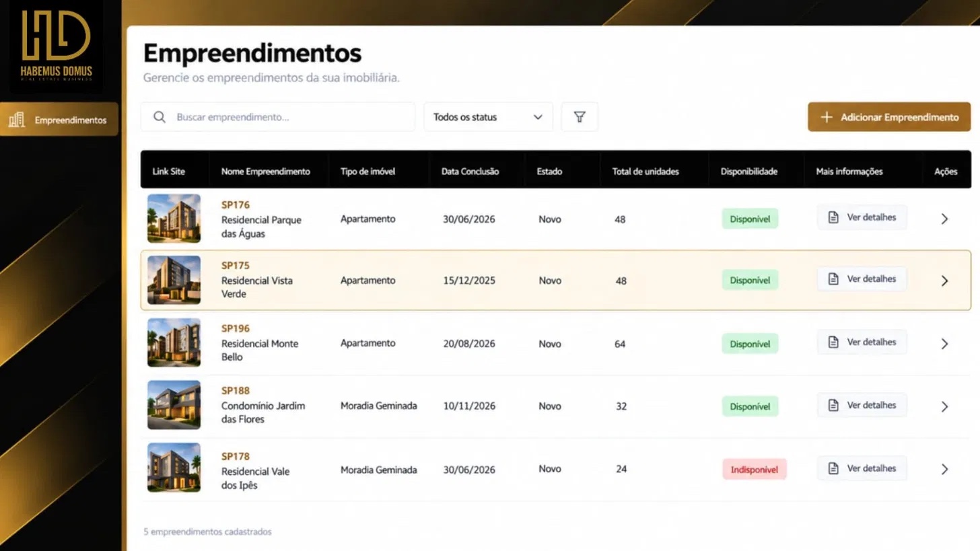Expand the SP188 row action chevron

click(944, 406)
